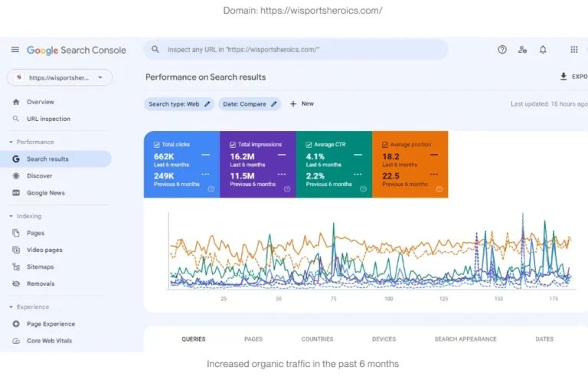588x383 pixels.
Task: Click the 100 label on chart axis
Action: coord(388,299)
